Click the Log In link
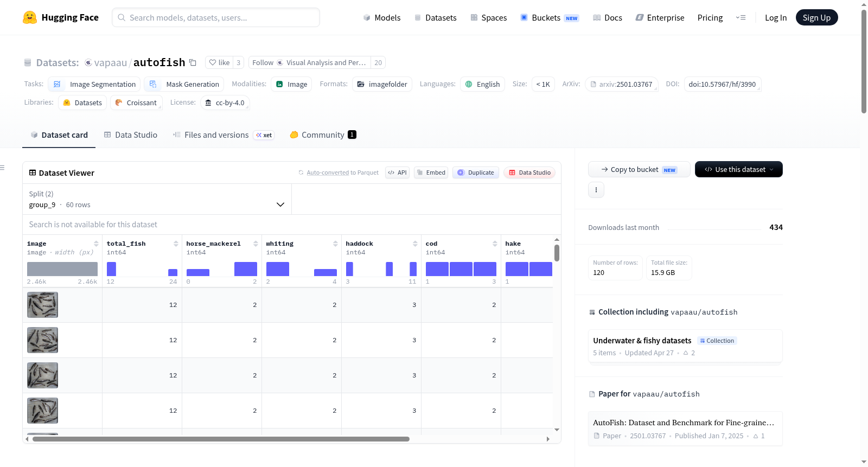Image resolution: width=868 pixels, height=467 pixels. (x=776, y=17)
